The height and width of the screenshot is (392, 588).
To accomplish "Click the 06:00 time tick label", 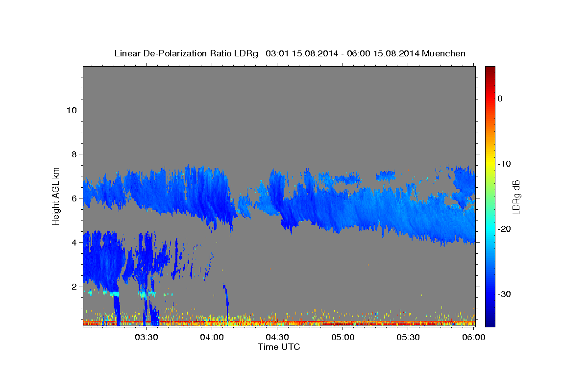I will (x=474, y=338).
